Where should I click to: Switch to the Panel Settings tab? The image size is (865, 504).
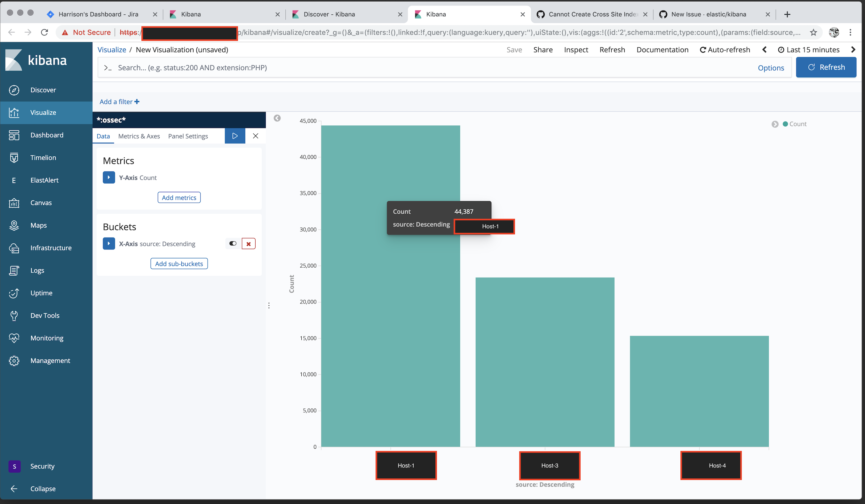pos(188,136)
